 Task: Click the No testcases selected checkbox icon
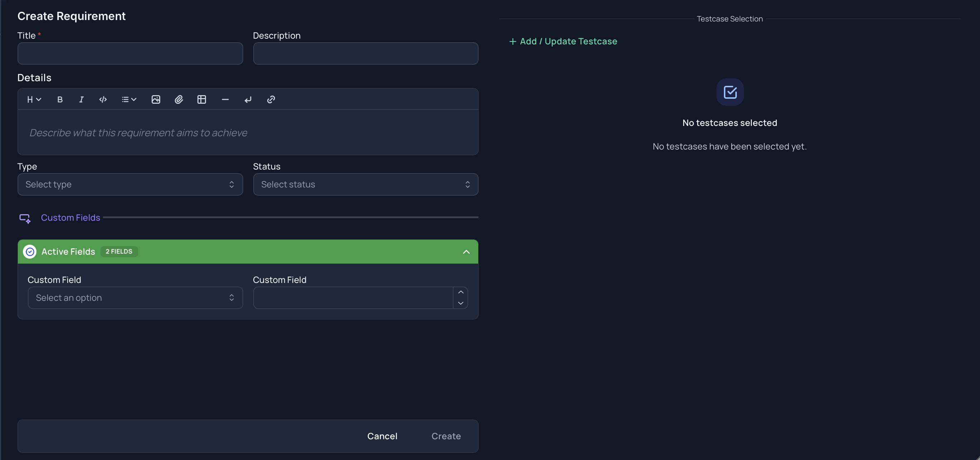[730, 92]
